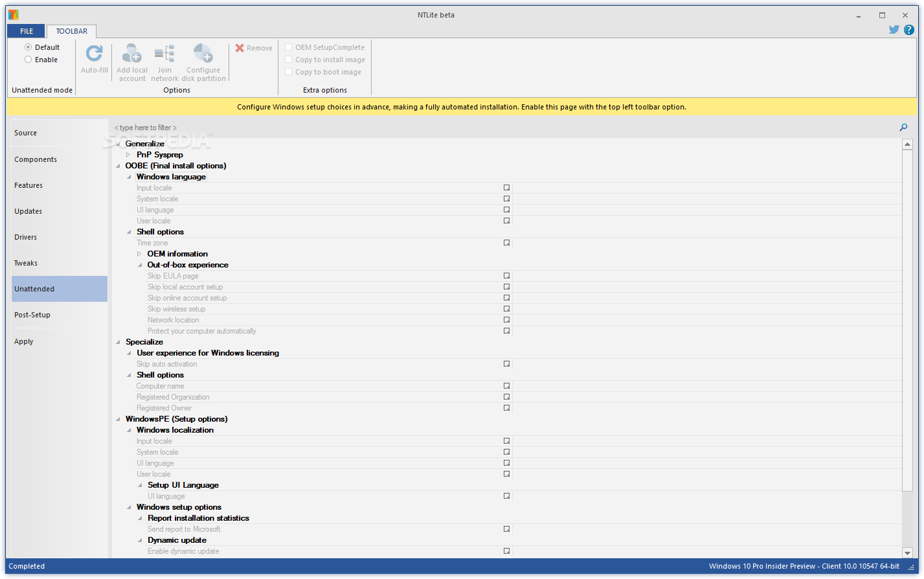
Task: Click the Configure disk partition icon
Action: click(203, 53)
